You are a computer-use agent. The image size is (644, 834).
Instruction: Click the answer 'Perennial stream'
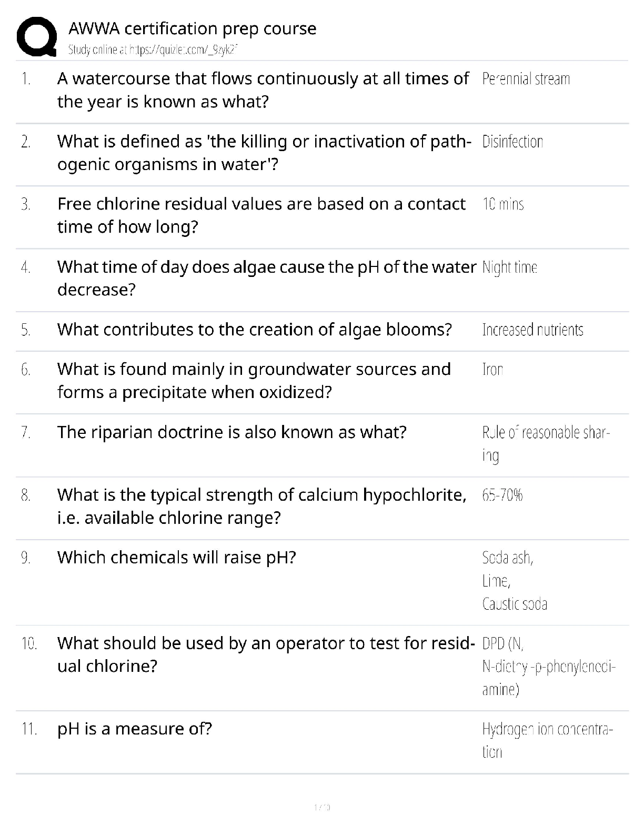coord(526,80)
